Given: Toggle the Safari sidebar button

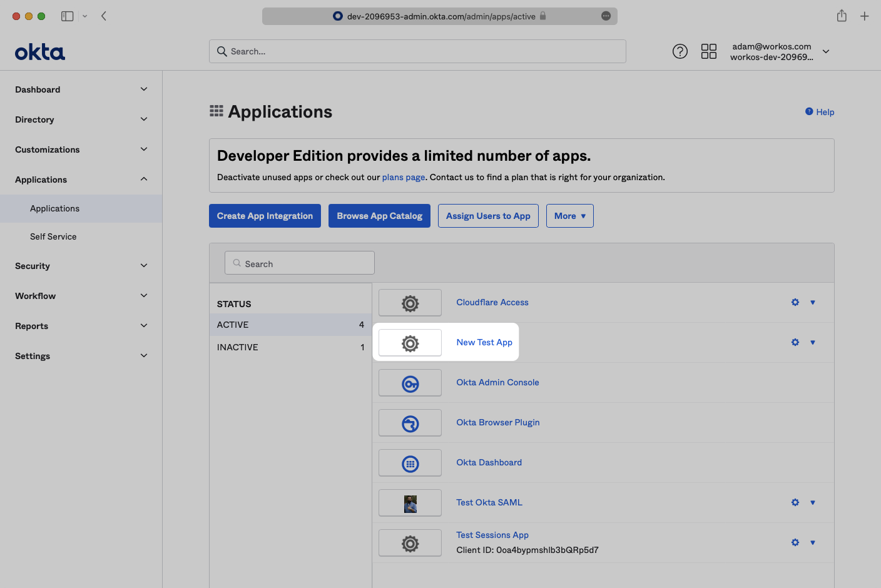Looking at the screenshot, I should tap(67, 16).
